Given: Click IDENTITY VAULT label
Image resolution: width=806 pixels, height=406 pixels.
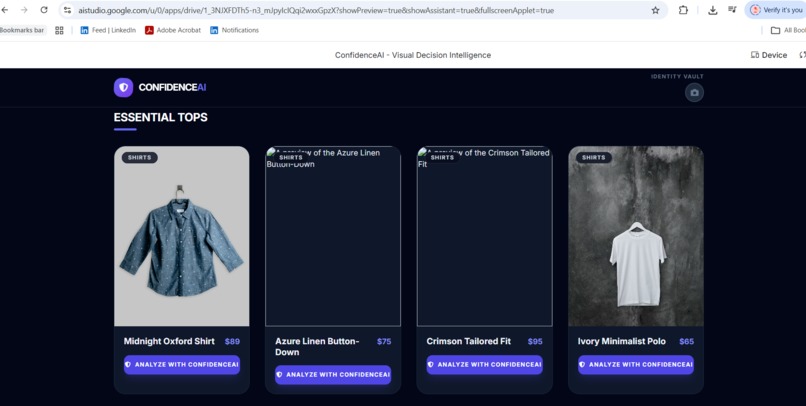Looking at the screenshot, I should click(x=677, y=77).
